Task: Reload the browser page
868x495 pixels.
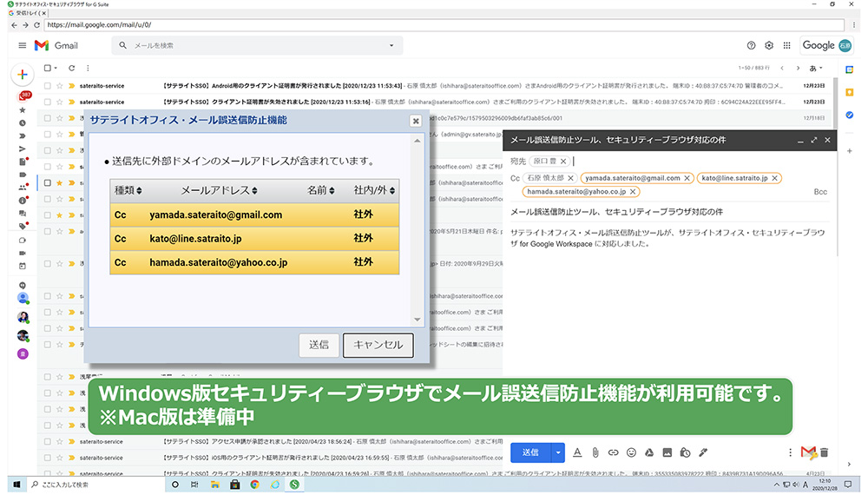Action: 36,25
